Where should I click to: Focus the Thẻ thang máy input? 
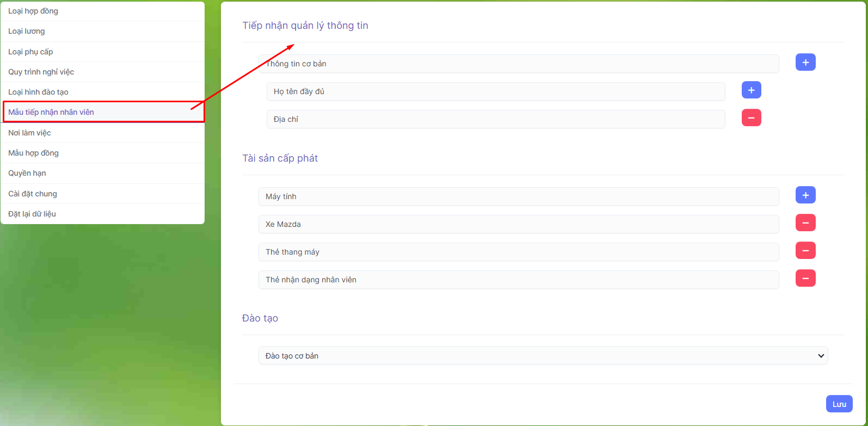[x=518, y=252]
